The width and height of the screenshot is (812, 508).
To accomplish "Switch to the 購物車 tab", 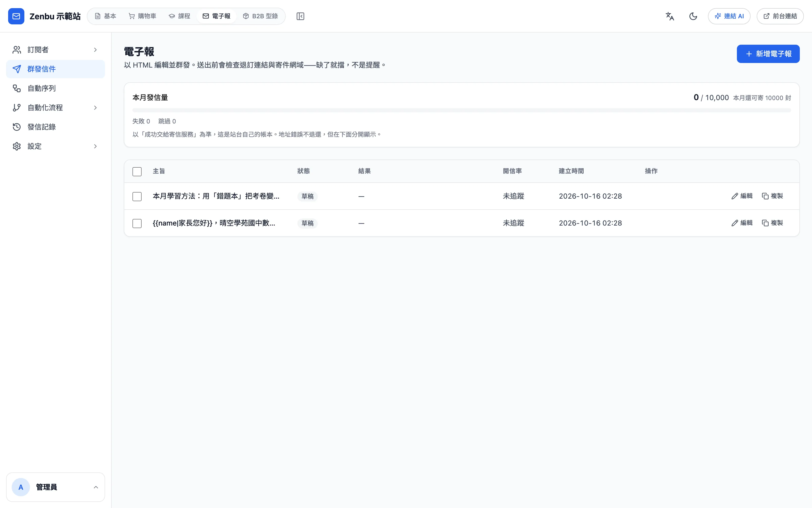I will pos(142,16).
